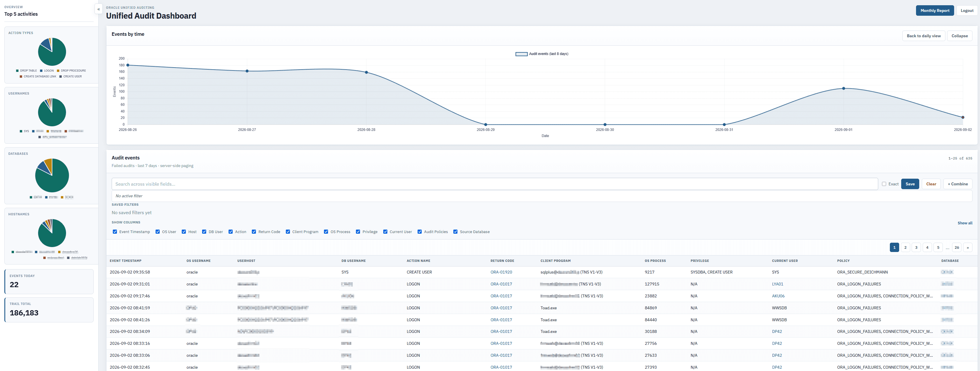
Task: Click the Events Today card
Action: coord(49,282)
